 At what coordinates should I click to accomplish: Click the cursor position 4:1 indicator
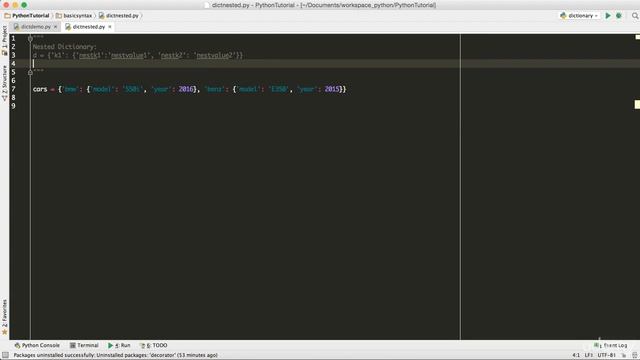tap(576, 356)
